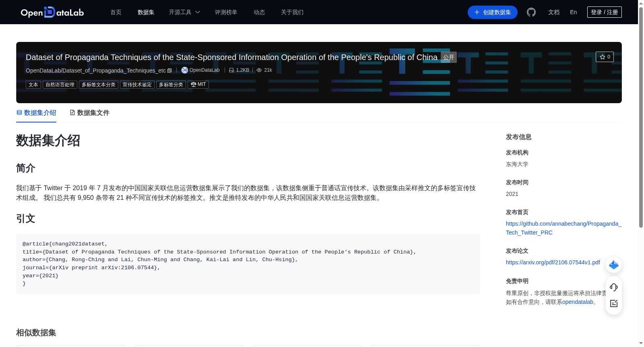Switch to 数据集文件 tab

89,113
